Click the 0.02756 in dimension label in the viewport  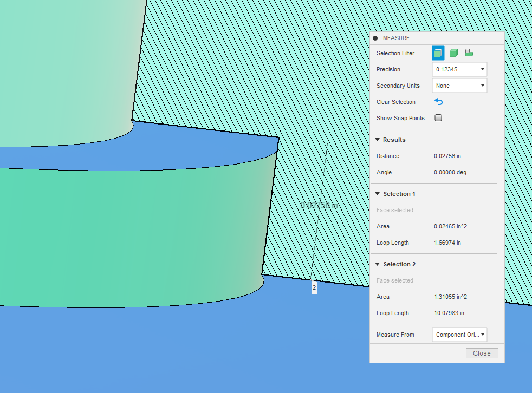click(x=319, y=205)
